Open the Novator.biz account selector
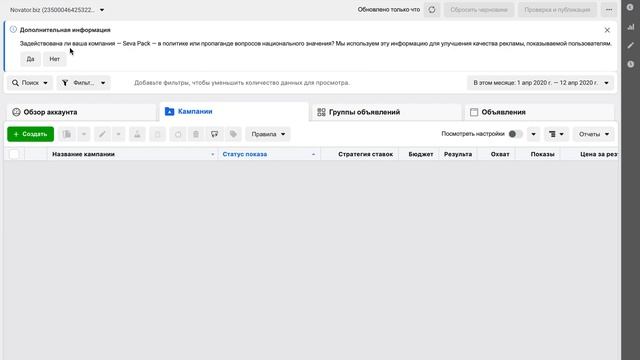 [x=57, y=10]
